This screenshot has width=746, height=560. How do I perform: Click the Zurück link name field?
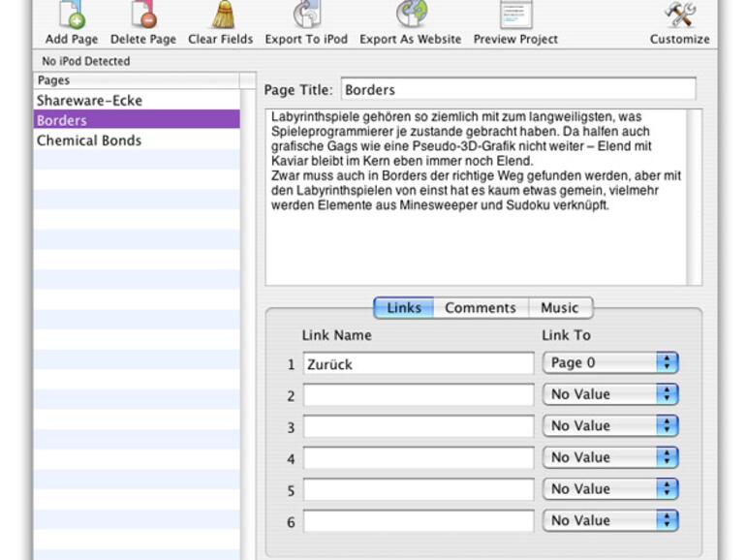click(418, 364)
